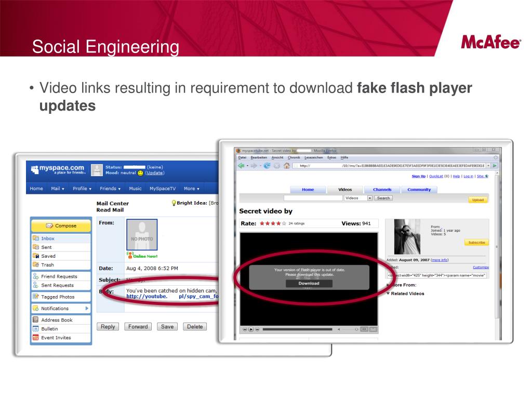
Task: Click MySpaceTV in the MySpace nav bar
Action: tap(163, 189)
